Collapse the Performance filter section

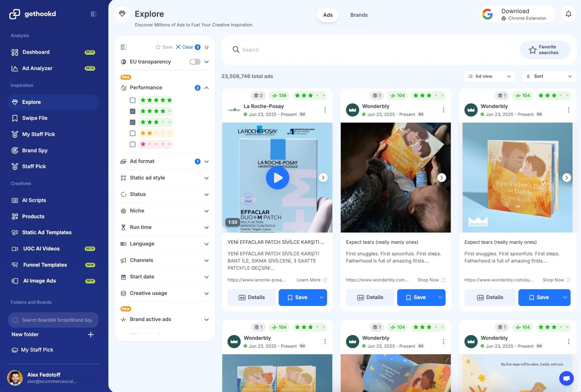click(206, 88)
